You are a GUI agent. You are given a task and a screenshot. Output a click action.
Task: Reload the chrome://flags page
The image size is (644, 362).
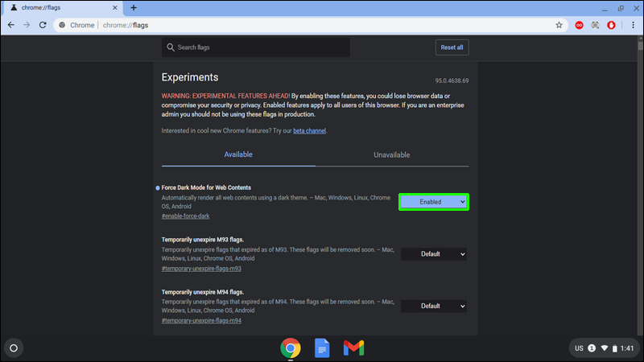(43, 25)
